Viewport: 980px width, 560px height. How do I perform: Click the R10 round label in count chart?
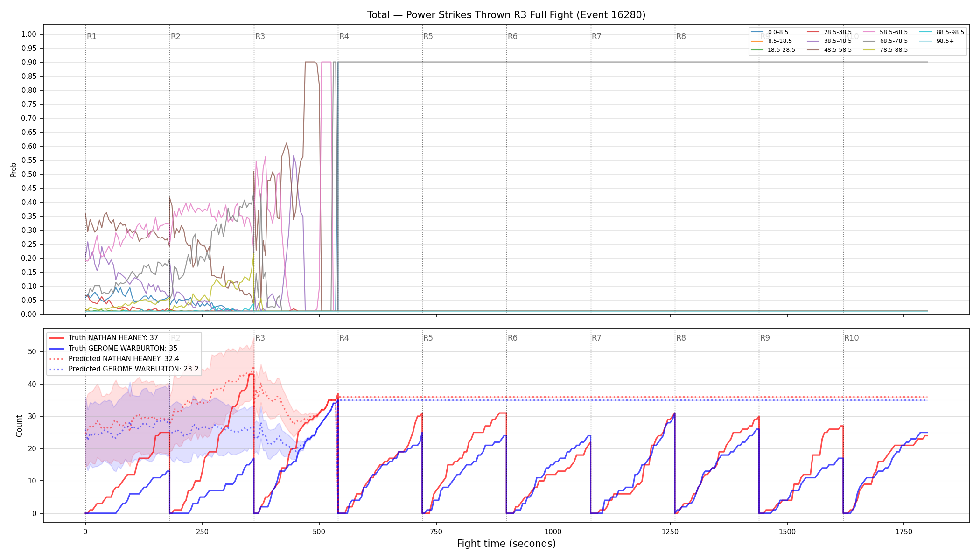point(851,338)
